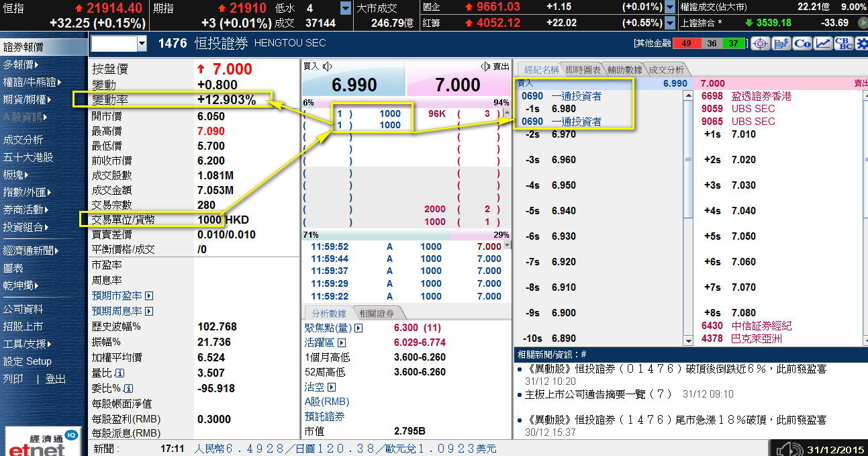Expand the 期貨/期權 menu

point(27,99)
